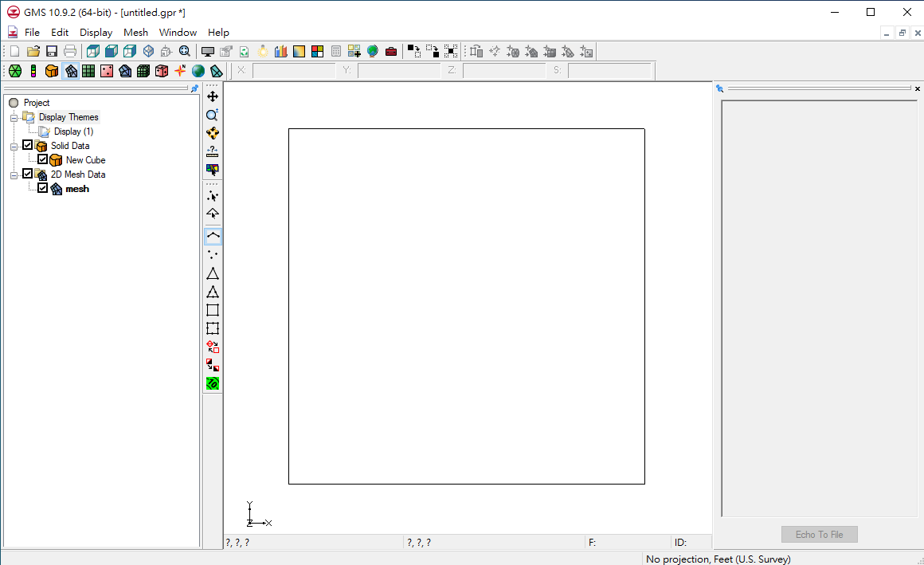924x565 pixels.
Task: Click the Echo To File button
Action: pyautogui.click(x=820, y=535)
